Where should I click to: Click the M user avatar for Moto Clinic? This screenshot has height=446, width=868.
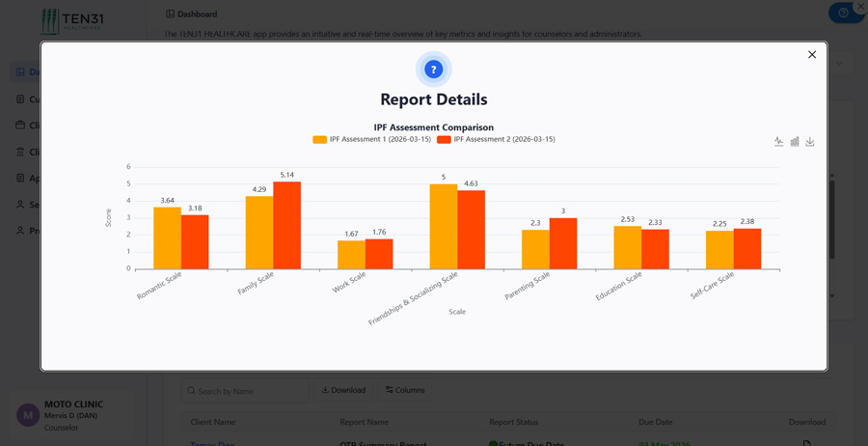point(28,415)
